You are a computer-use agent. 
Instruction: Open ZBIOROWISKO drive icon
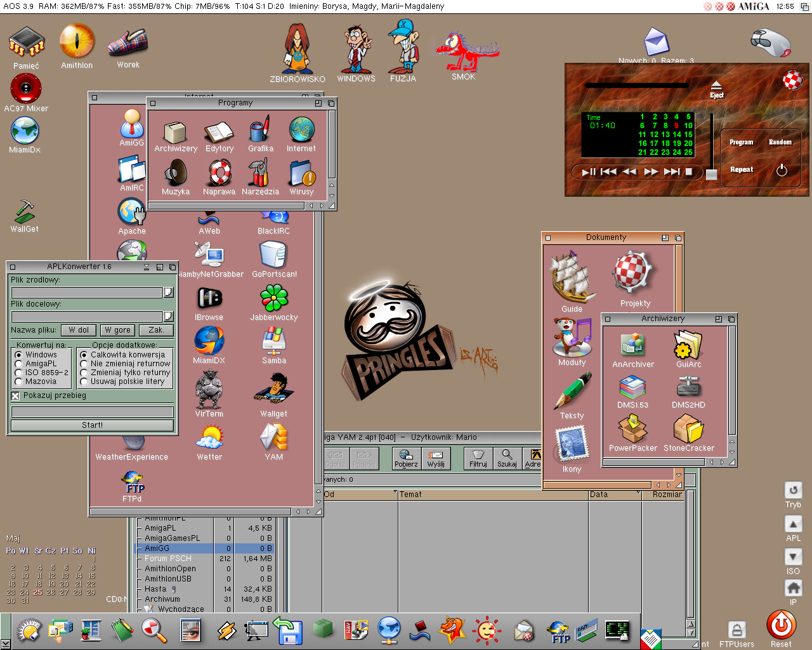[x=297, y=48]
